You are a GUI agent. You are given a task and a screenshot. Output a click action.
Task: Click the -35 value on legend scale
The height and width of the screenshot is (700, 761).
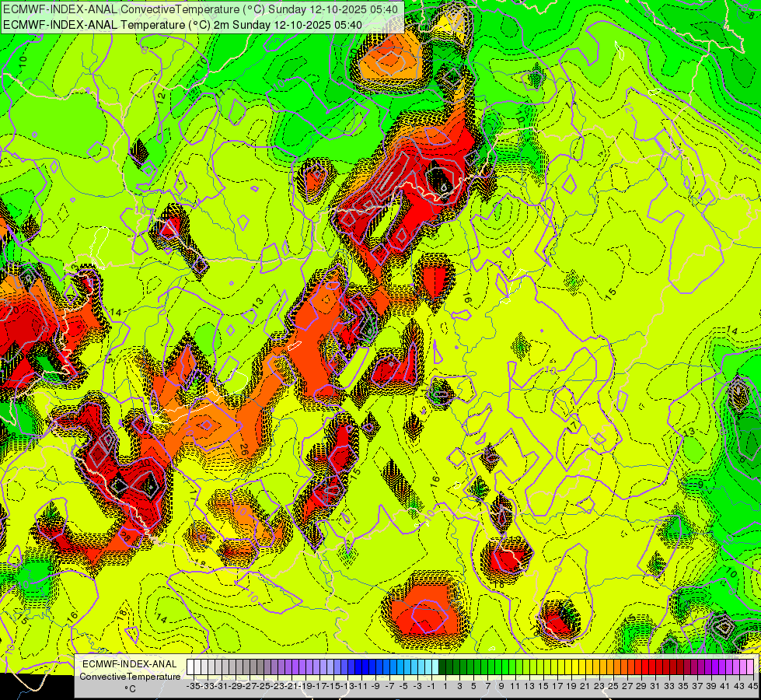point(193,687)
